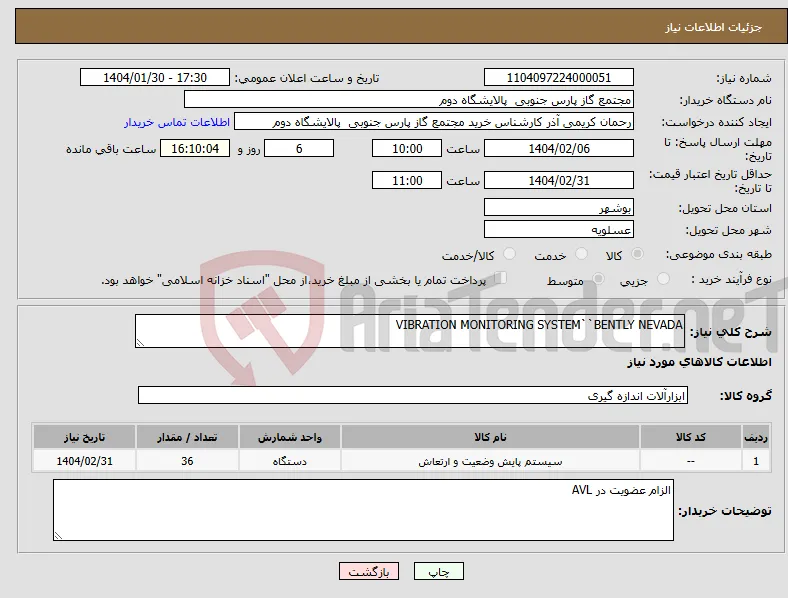Click the goods group field ابزارآلات اندازه گیری
The height and width of the screenshot is (598, 788).
pyautogui.click(x=413, y=395)
